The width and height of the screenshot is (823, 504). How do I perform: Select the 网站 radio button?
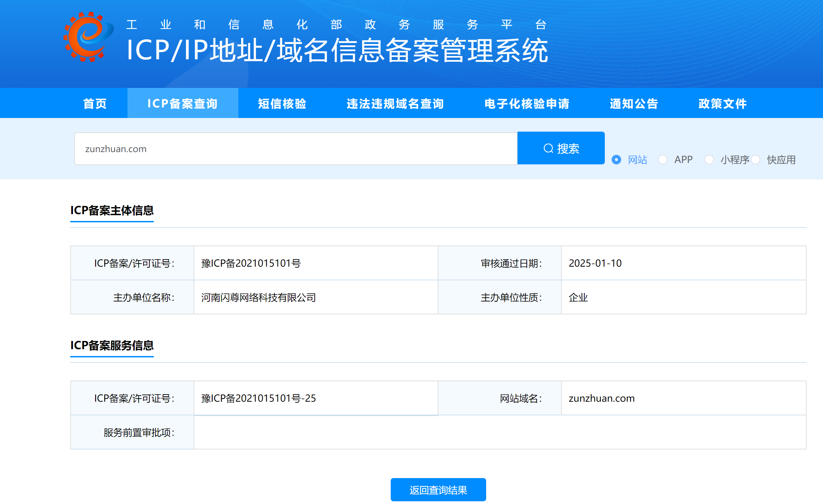[x=616, y=160]
